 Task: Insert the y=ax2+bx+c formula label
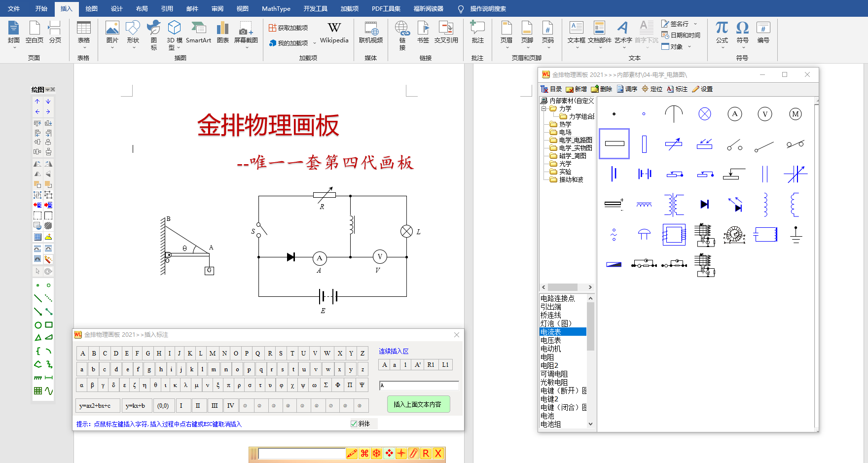click(x=98, y=406)
